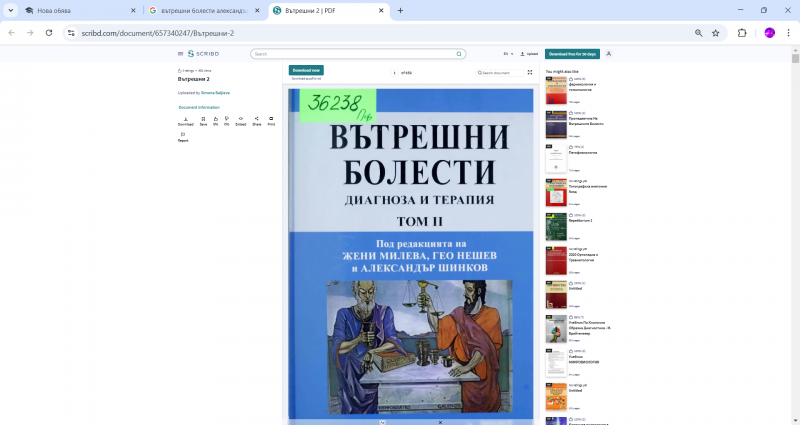
Task: Open the Chrome profile avatar
Action: pos(770,33)
